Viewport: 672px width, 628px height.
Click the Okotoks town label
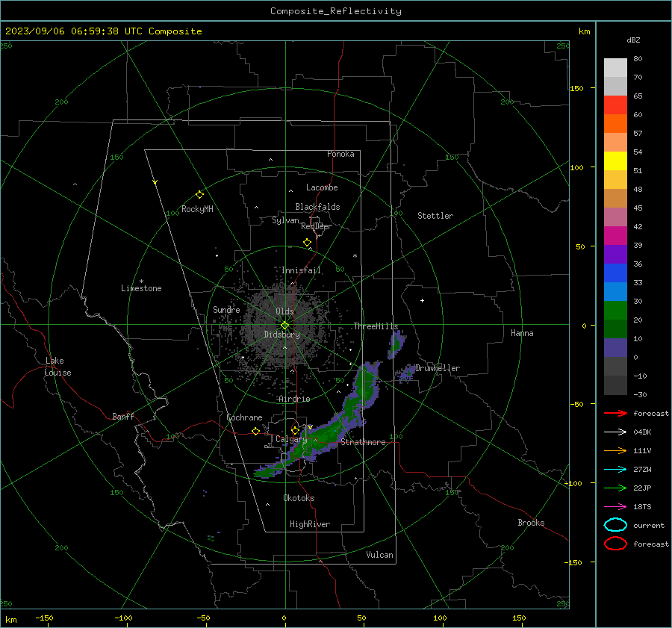coord(299,498)
